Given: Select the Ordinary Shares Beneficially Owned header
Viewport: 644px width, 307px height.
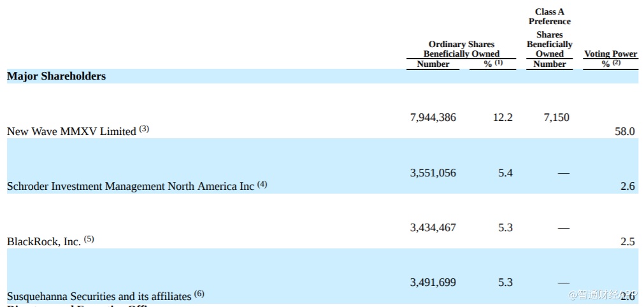Looking at the screenshot, I should pos(461,49).
